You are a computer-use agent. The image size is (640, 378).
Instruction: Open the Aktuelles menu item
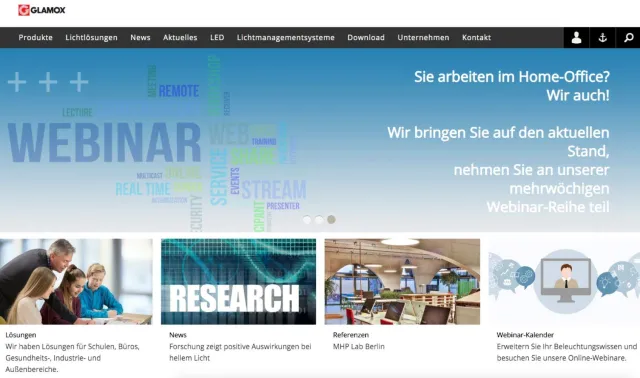(180, 38)
